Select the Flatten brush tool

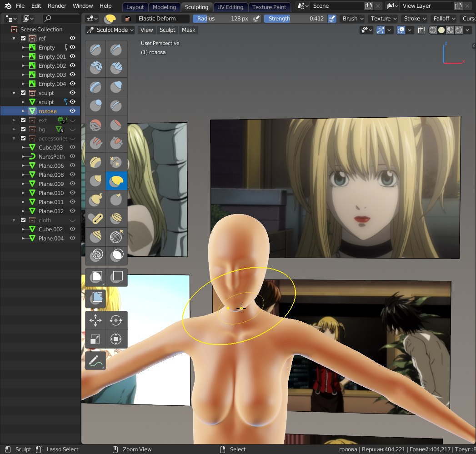click(x=116, y=125)
